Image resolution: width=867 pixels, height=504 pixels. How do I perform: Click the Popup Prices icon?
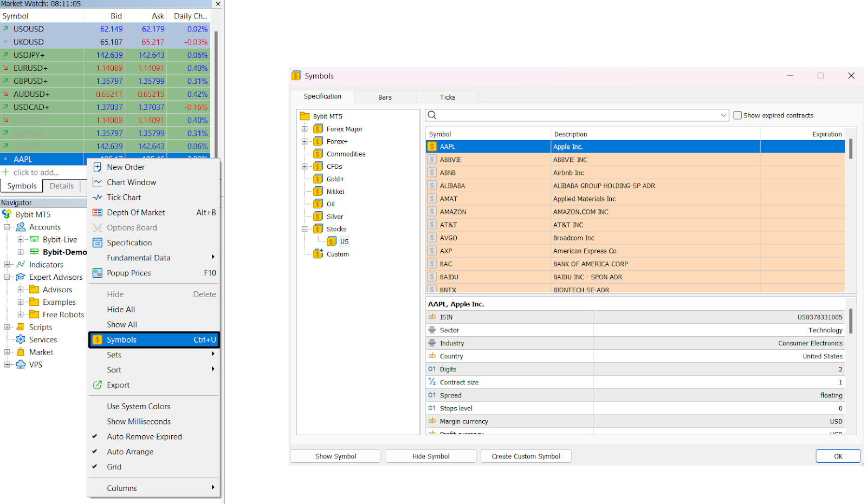tap(98, 273)
